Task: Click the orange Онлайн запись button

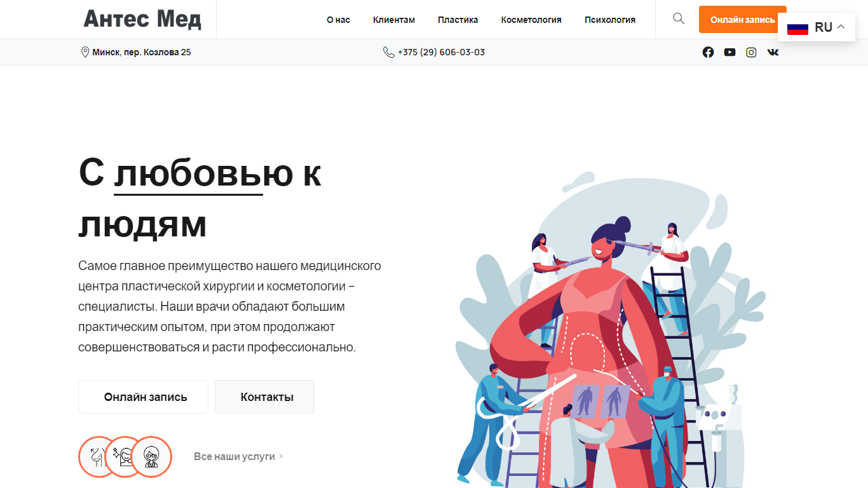Action: pyautogui.click(x=742, y=20)
